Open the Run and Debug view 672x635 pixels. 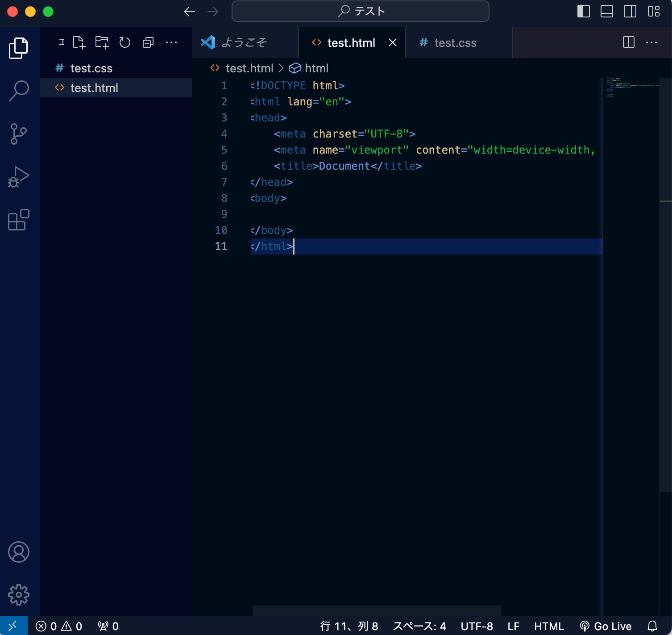18,177
